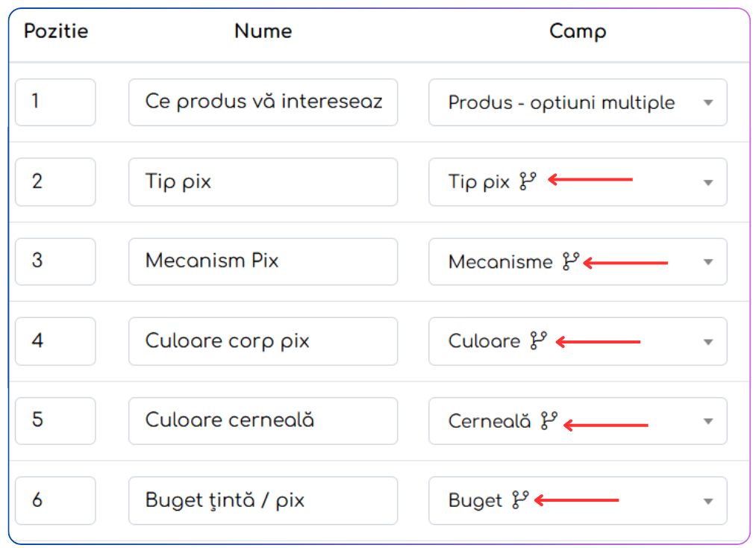Image resolution: width=756 pixels, height=548 pixels.
Task: Click the name field containing Ce produs vă intereseaz
Action: (x=263, y=102)
